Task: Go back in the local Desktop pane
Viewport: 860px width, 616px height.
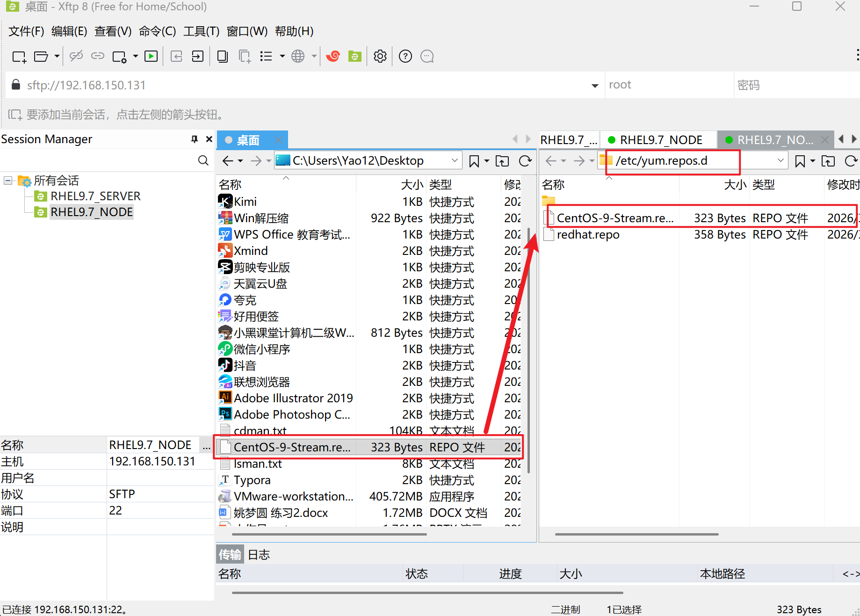Action: click(228, 161)
